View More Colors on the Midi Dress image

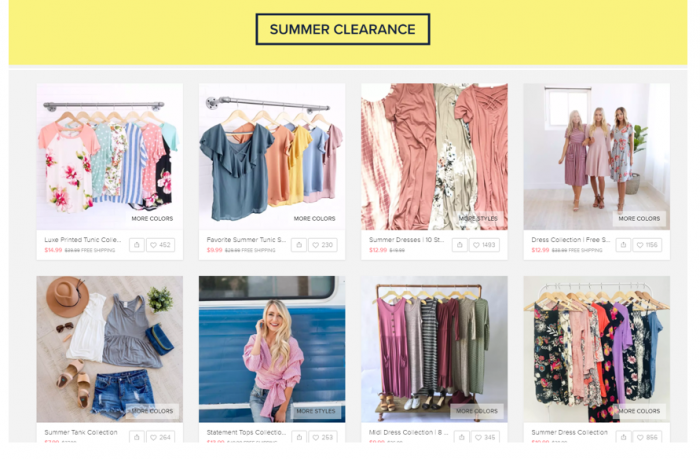477,411
